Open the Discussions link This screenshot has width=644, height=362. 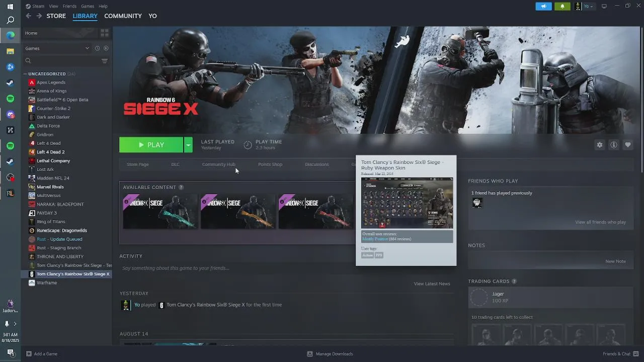[317, 164]
